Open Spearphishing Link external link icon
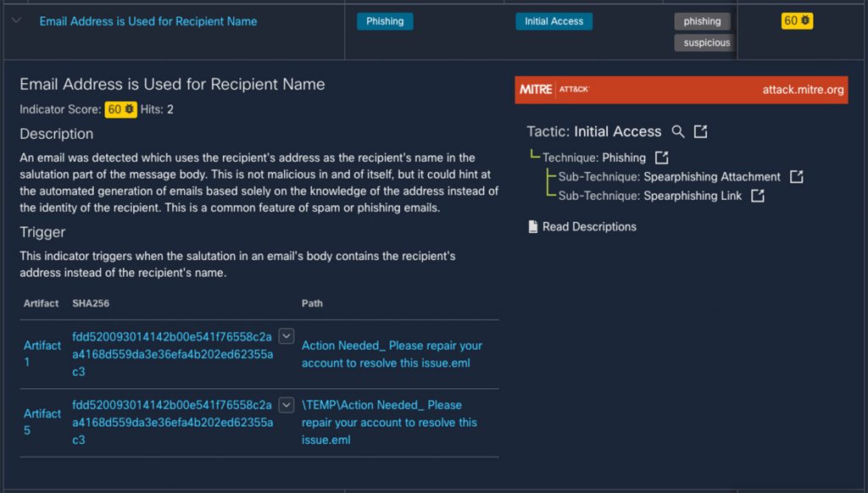 coord(758,196)
